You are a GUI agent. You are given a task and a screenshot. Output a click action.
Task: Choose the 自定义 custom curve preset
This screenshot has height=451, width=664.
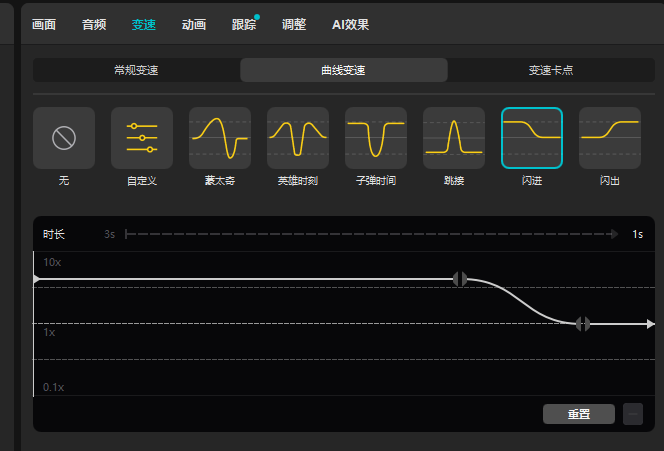point(142,138)
